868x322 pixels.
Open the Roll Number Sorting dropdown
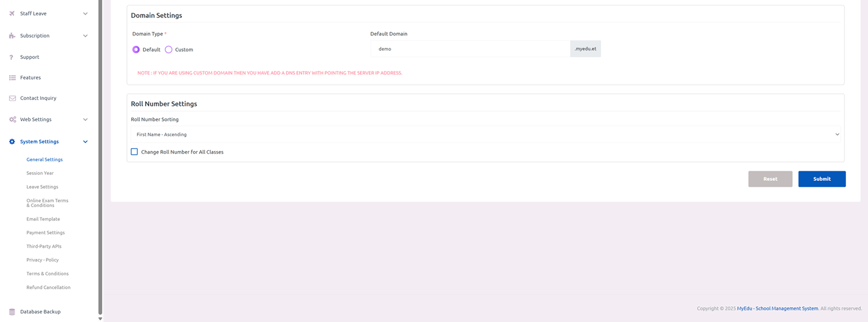(485, 135)
